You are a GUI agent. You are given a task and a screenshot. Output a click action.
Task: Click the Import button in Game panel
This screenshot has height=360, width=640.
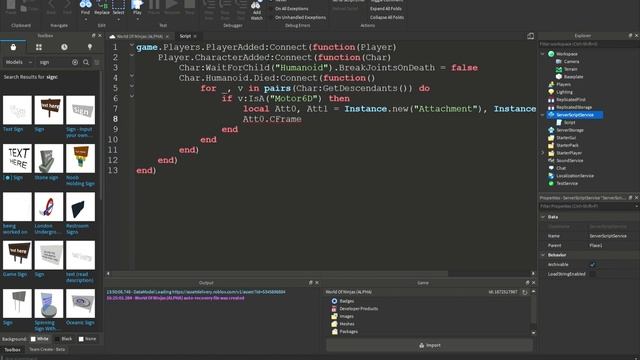point(429,345)
